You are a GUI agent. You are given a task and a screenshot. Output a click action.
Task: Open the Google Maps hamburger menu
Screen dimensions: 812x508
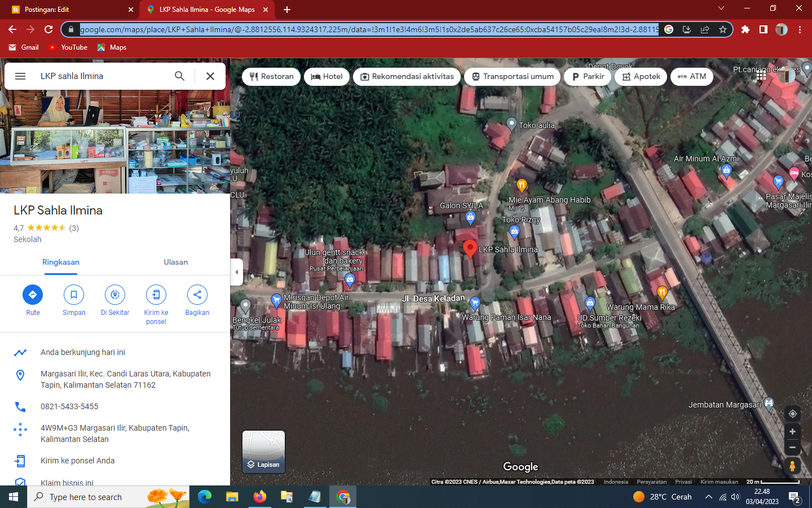[20, 76]
